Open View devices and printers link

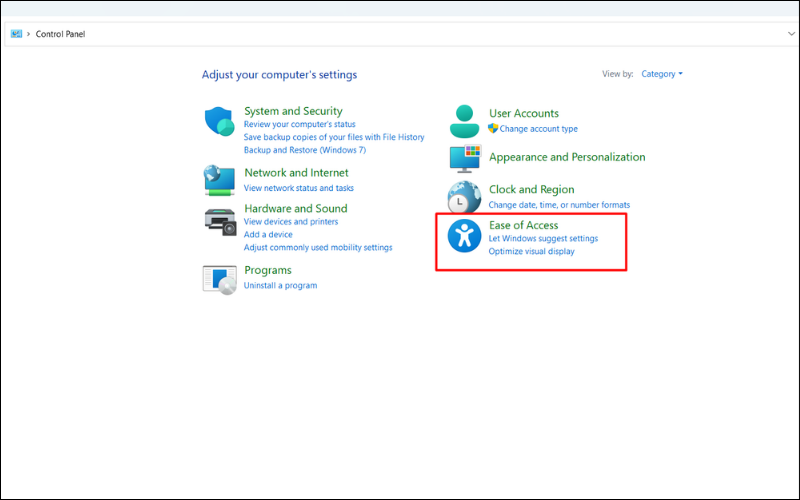click(x=291, y=222)
